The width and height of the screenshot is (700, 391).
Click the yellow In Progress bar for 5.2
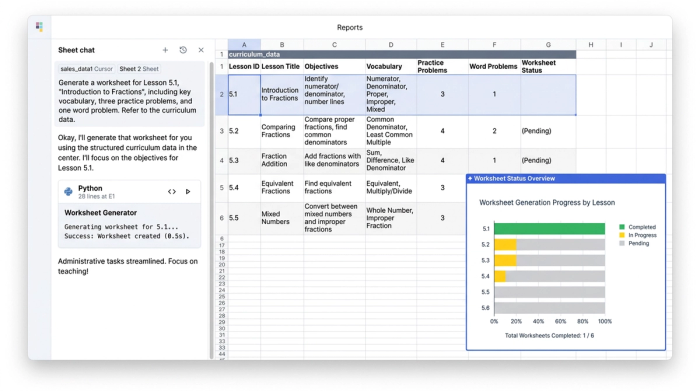[505, 245]
